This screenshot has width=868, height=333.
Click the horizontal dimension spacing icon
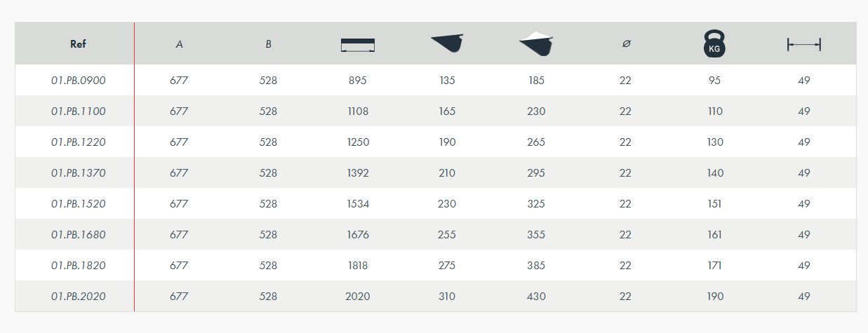[x=803, y=45]
